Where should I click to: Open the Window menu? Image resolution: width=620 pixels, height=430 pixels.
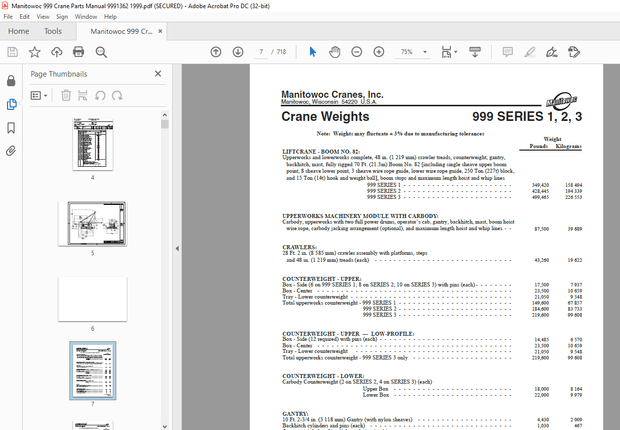pyautogui.click(x=86, y=17)
